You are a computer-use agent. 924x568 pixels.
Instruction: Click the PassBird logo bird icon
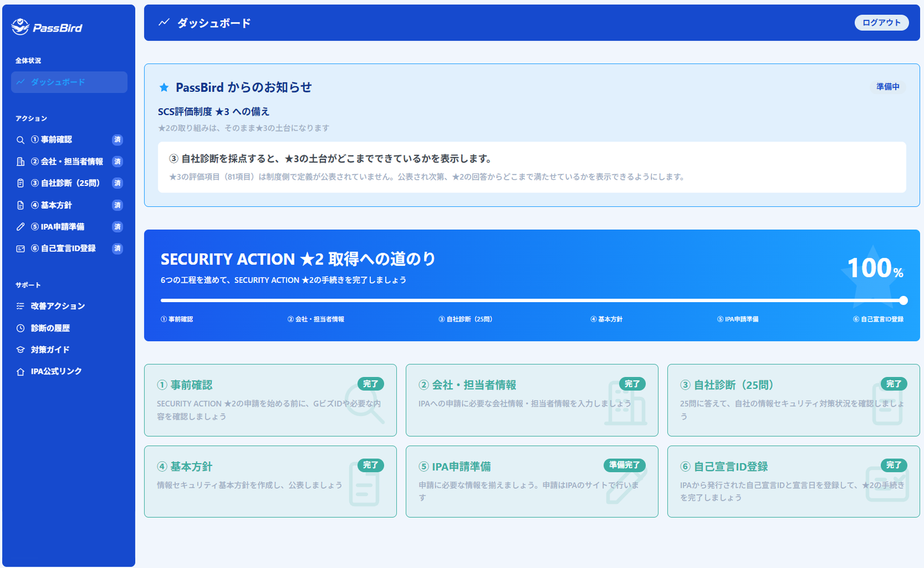coord(20,27)
